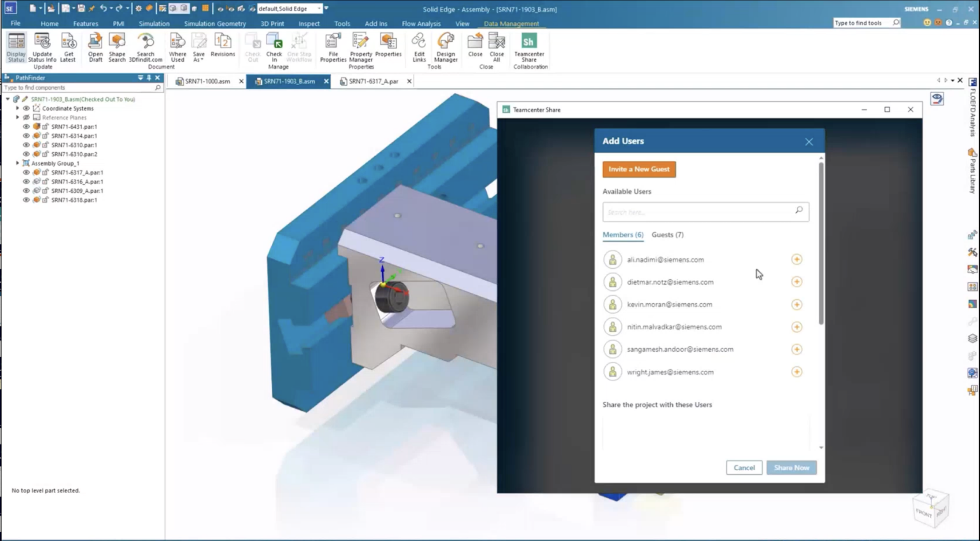Expand the Assembly Group_1 node
This screenshot has height=541, width=980.
(17, 163)
